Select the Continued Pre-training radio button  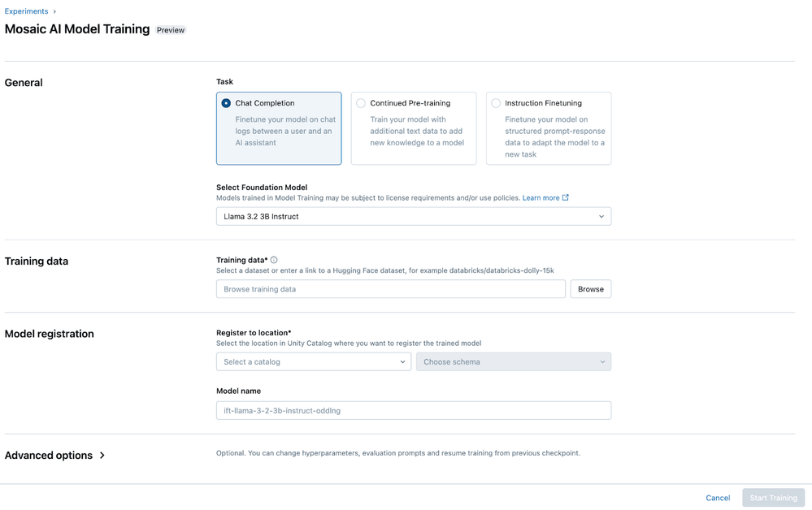(361, 103)
